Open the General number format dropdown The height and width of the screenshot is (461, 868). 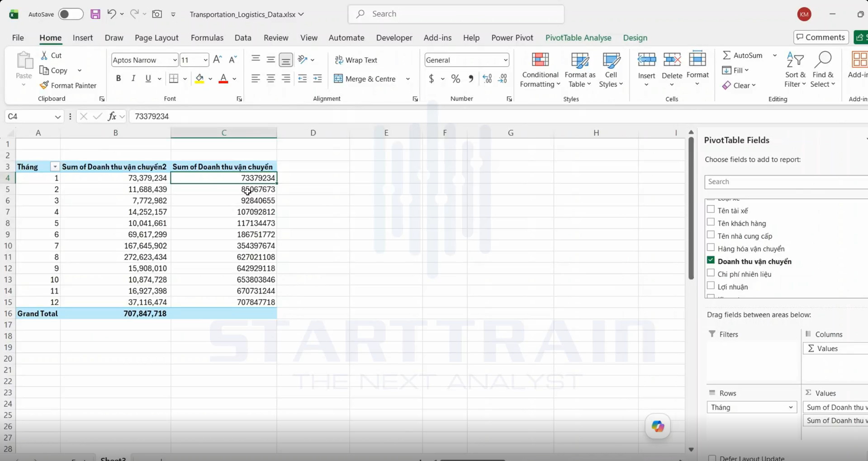pos(505,60)
